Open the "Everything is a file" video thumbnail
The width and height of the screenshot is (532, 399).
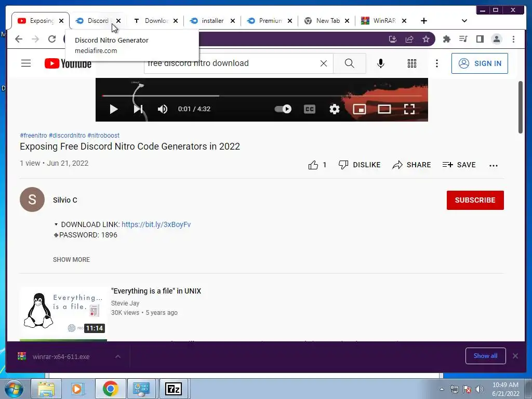pos(63,311)
